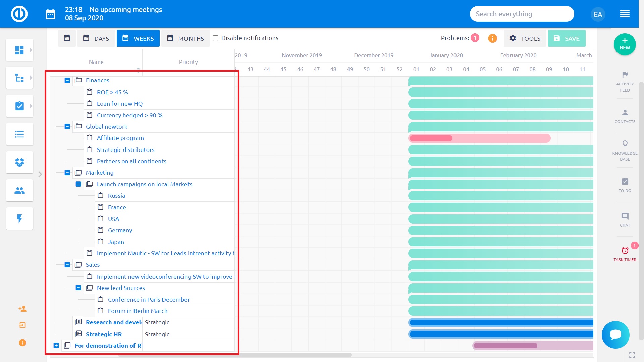Open the Strategic distributors task
The image size is (644, 362).
pos(125,150)
